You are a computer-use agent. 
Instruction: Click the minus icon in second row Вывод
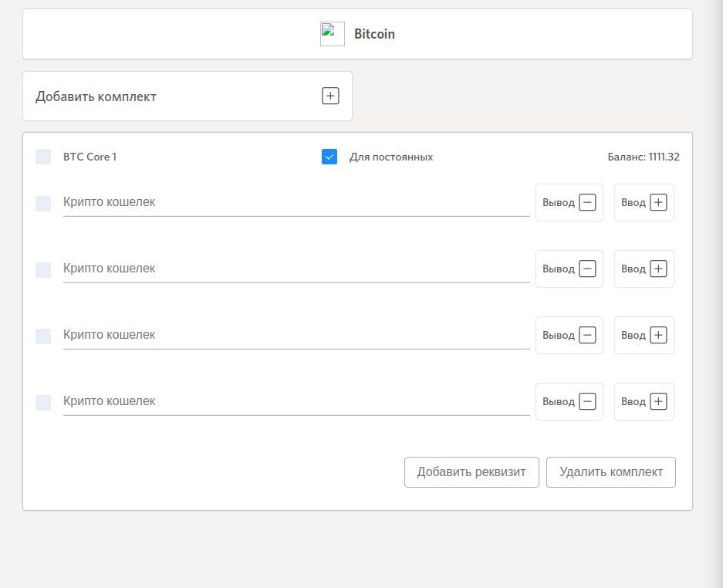(587, 269)
